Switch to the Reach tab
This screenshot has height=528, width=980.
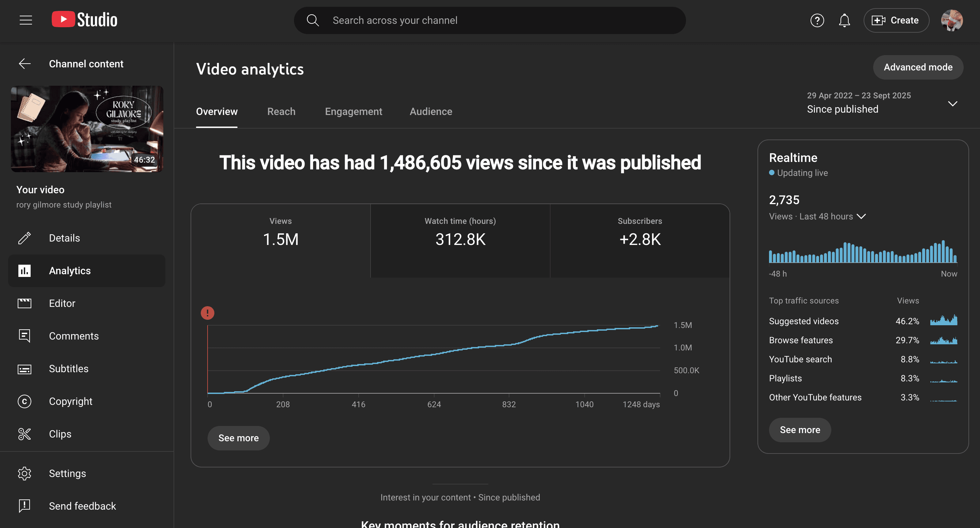tap(281, 112)
